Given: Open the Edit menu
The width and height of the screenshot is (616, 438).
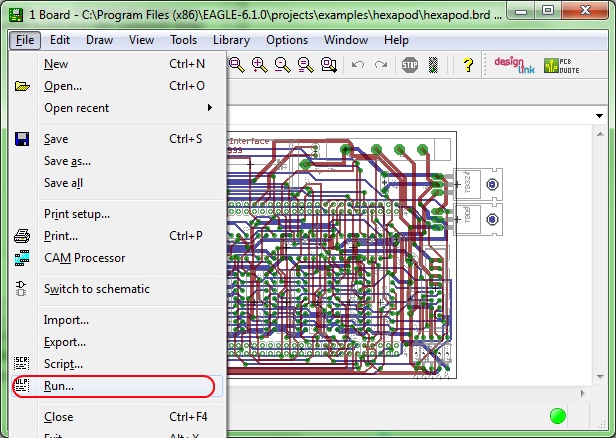Looking at the screenshot, I should [60, 40].
